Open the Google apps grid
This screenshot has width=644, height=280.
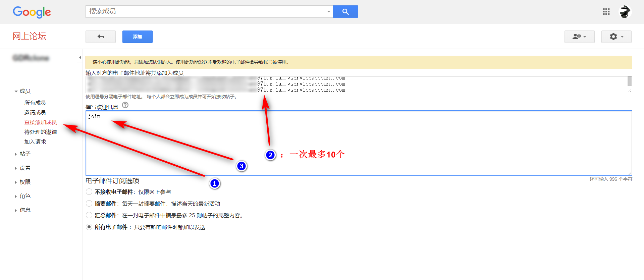pos(606,12)
